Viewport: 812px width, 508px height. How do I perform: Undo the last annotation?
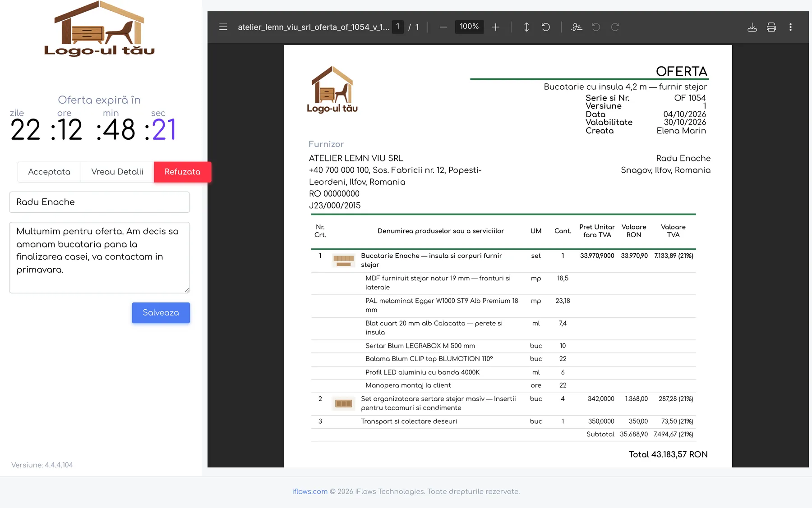(x=596, y=27)
